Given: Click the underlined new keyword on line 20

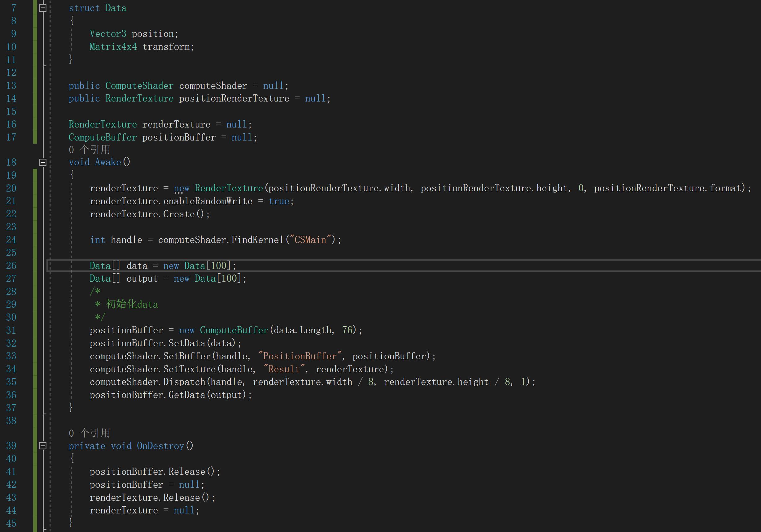Looking at the screenshot, I should point(181,188).
